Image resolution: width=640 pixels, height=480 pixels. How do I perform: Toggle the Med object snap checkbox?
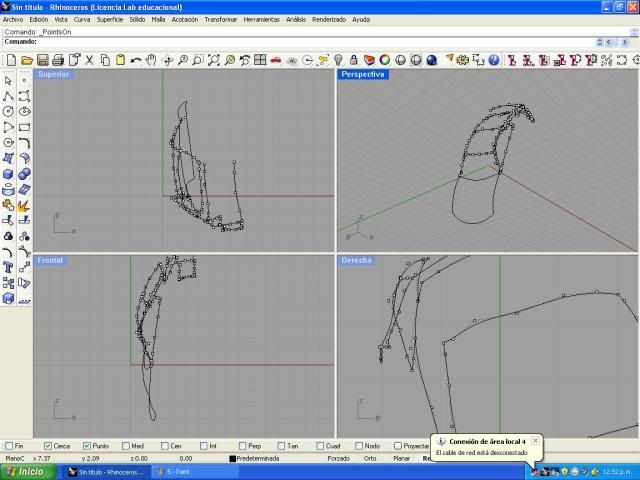126,446
